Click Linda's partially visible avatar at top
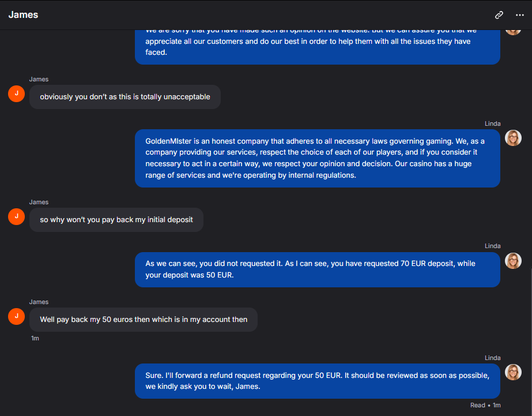Viewport: 532px width, 416px height. 513,32
